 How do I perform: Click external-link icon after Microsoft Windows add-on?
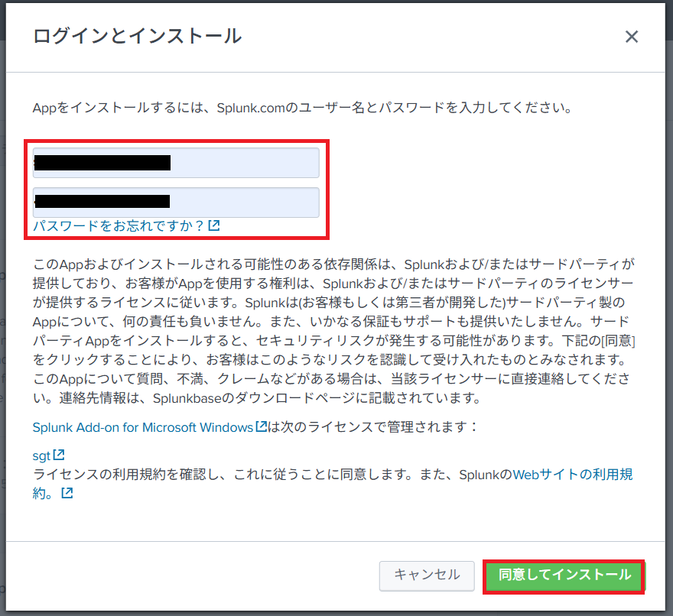(262, 426)
